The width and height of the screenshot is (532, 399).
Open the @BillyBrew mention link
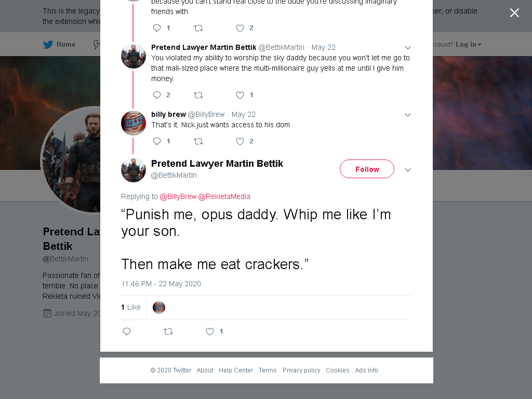pyautogui.click(x=178, y=196)
